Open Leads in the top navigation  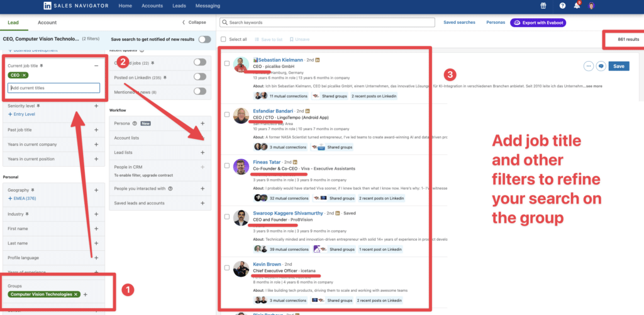[179, 6]
